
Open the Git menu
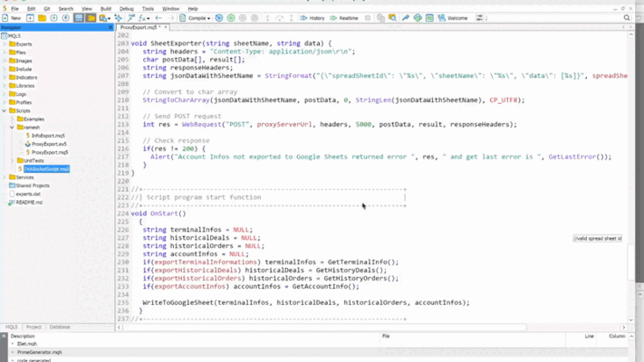tap(47, 9)
